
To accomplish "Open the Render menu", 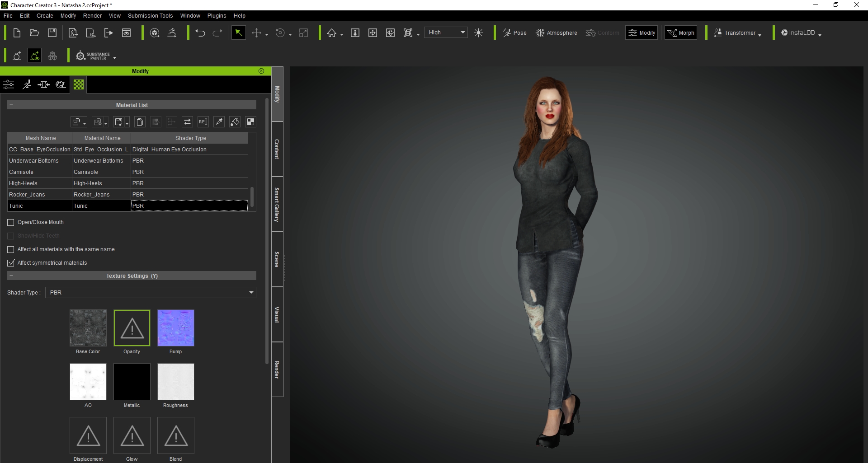I will [93, 15].
